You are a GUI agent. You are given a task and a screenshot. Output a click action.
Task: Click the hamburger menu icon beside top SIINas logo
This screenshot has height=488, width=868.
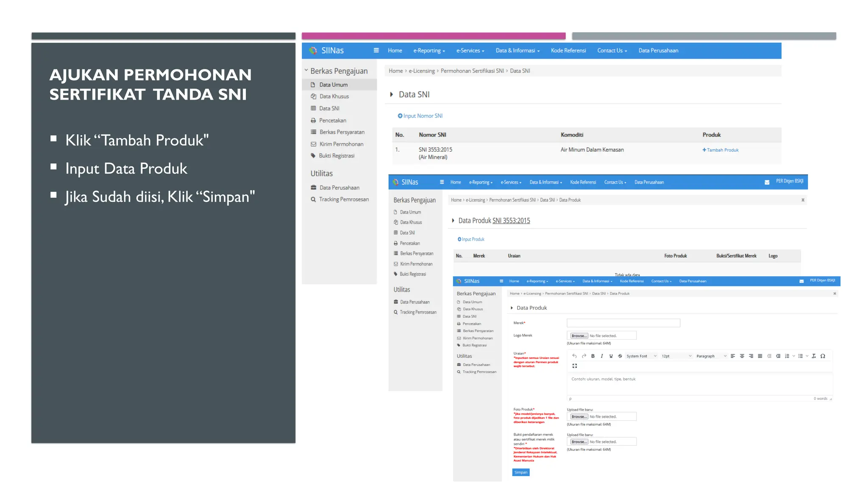coord(376,50)
